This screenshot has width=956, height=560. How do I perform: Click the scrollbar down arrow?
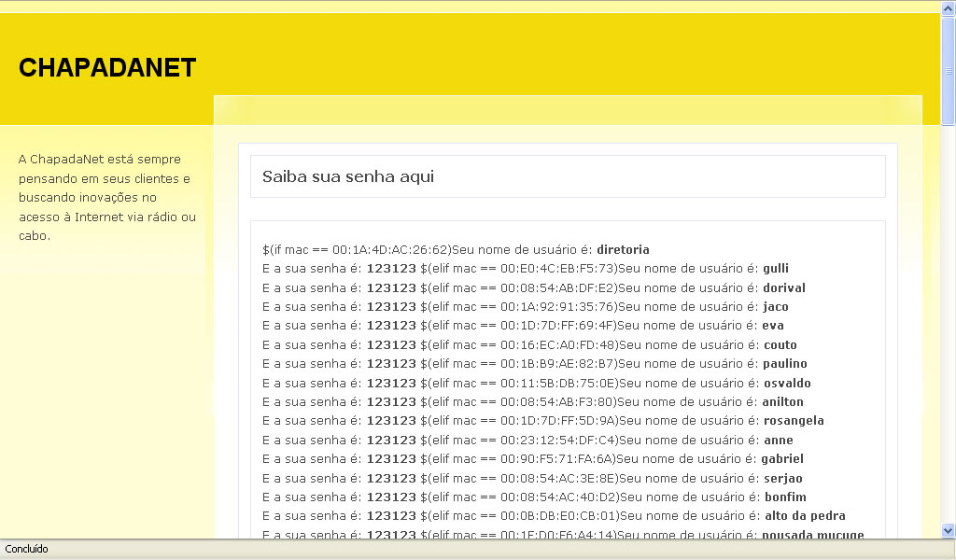(x=949, y=531)
